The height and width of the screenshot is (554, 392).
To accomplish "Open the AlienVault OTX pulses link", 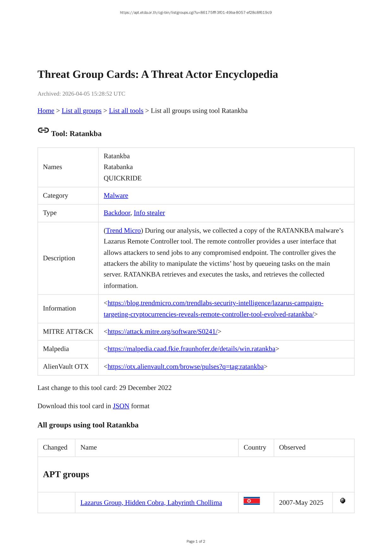I will point(185,367).
